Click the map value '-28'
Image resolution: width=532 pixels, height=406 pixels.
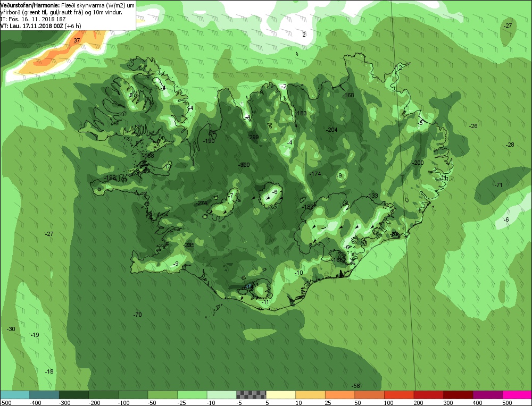(x=510, y=145)
